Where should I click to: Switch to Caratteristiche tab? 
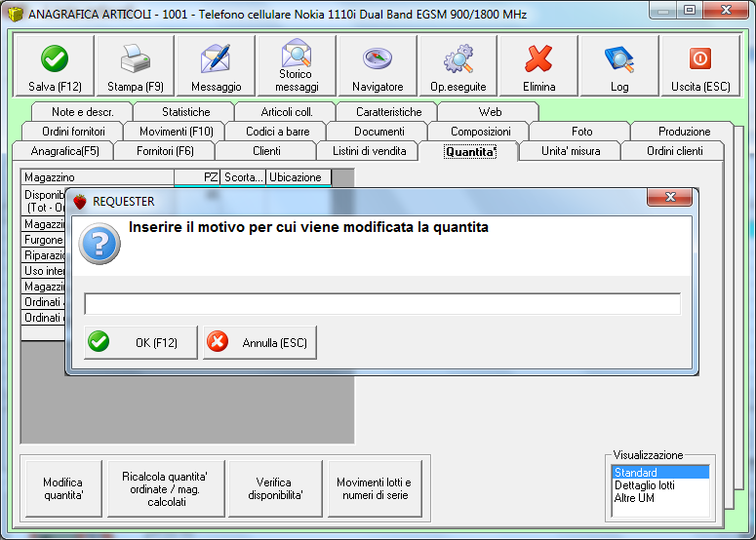tap(388, 112)
